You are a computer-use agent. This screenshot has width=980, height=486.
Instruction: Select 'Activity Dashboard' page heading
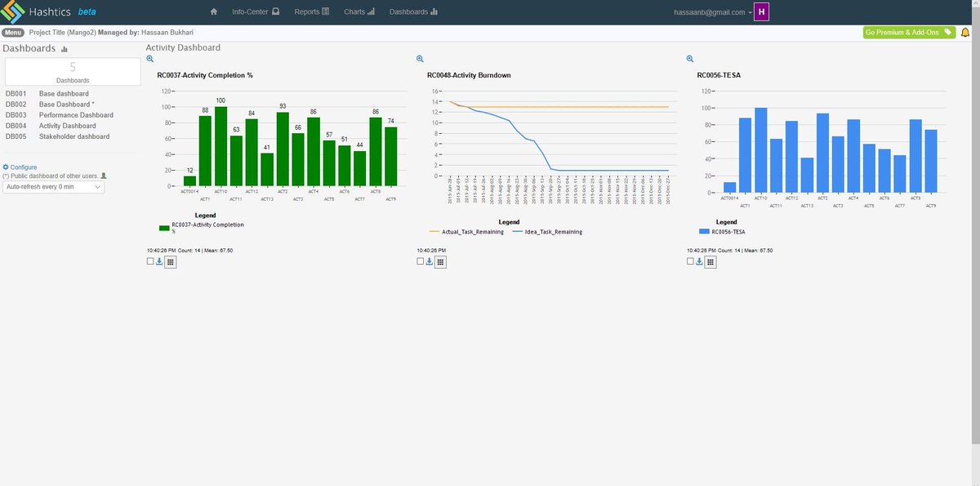pos(183,48)
